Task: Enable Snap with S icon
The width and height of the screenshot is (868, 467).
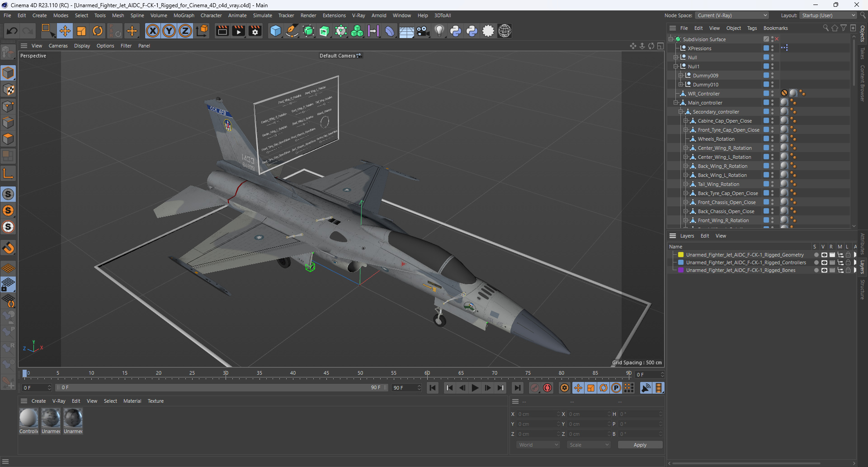Action: tap(8, 194)
